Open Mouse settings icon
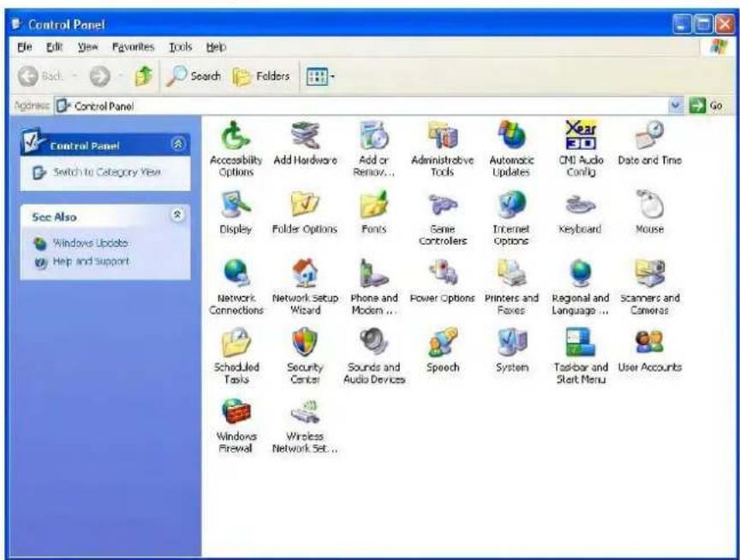Image resolution: width=740 pixels, height=560 pixels. click(650, 212)
